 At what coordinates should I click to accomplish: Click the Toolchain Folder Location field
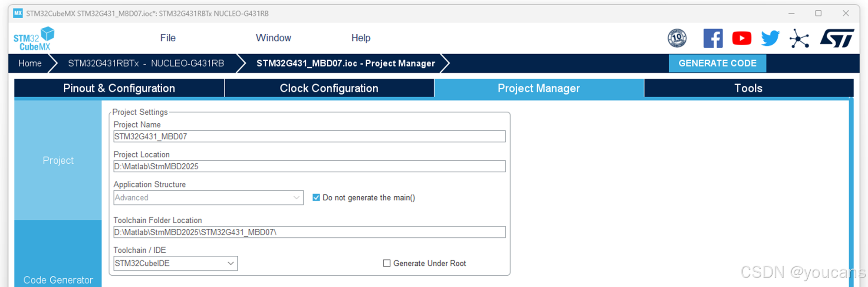tap(309, 232)
